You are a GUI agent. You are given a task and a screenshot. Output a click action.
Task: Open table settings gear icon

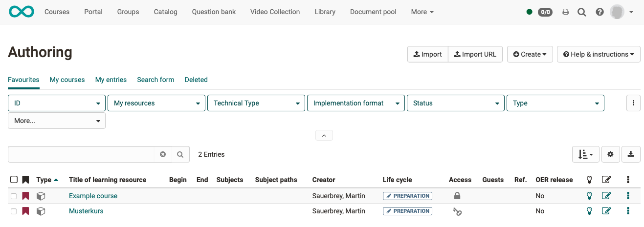[x=610, y=155]
